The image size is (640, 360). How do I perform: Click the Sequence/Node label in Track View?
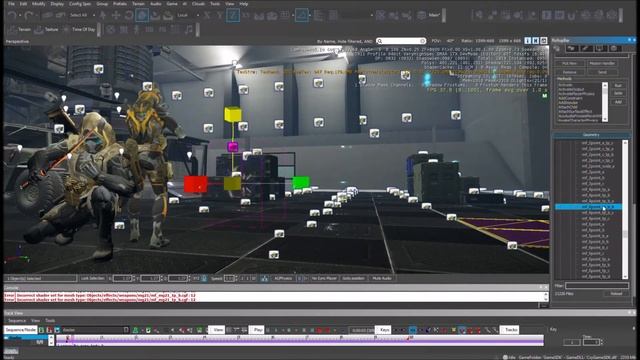(x=20, y=330)
